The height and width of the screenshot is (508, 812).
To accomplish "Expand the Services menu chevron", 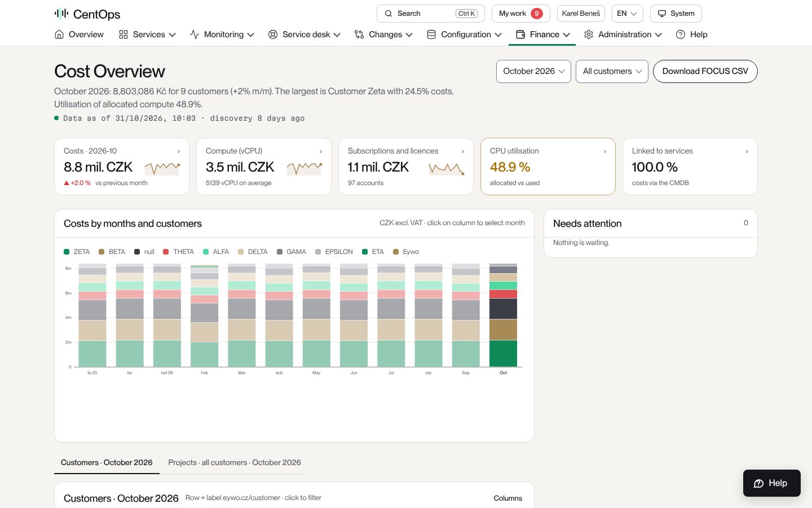I will pos(173,35).
